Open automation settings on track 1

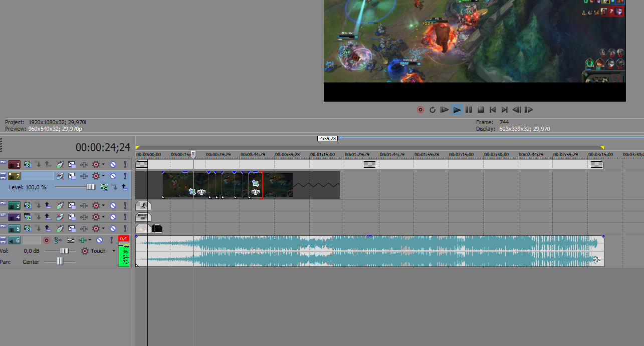[x=96, y=164]
